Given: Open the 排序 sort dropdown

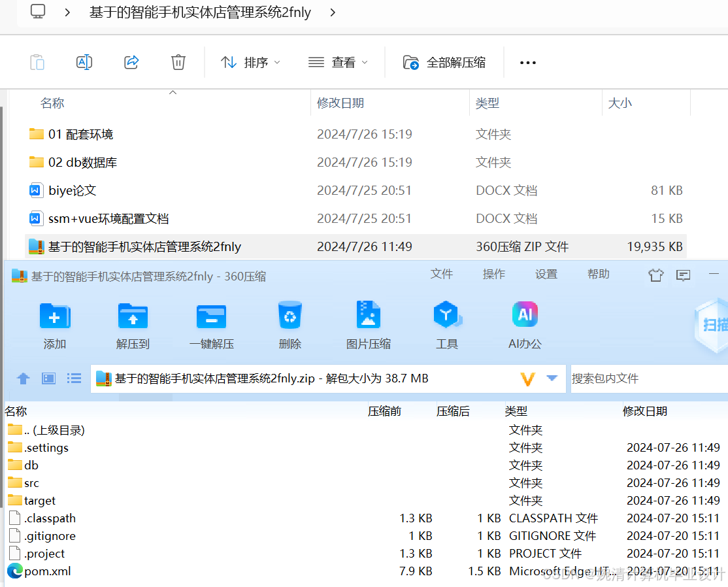Looking at the screenshot, I should coord(251,62).
